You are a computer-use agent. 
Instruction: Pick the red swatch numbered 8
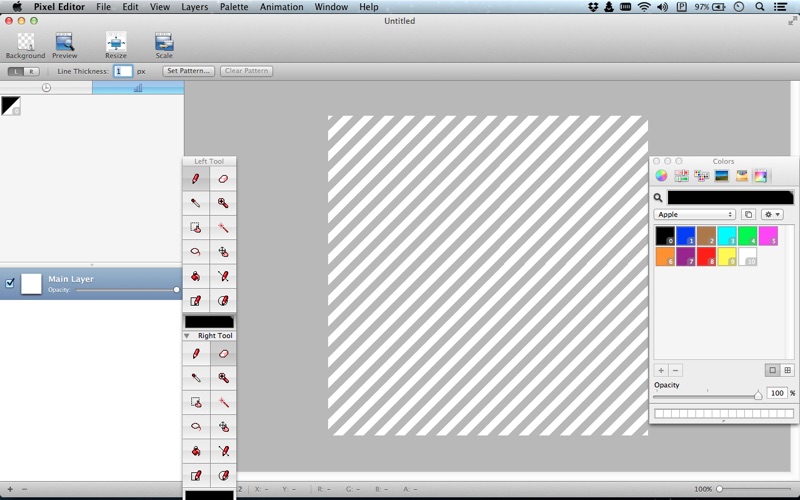click(706, 256)
